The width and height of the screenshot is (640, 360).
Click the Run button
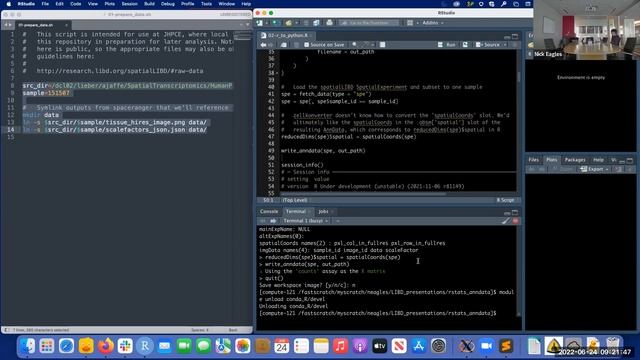point(447,44)
